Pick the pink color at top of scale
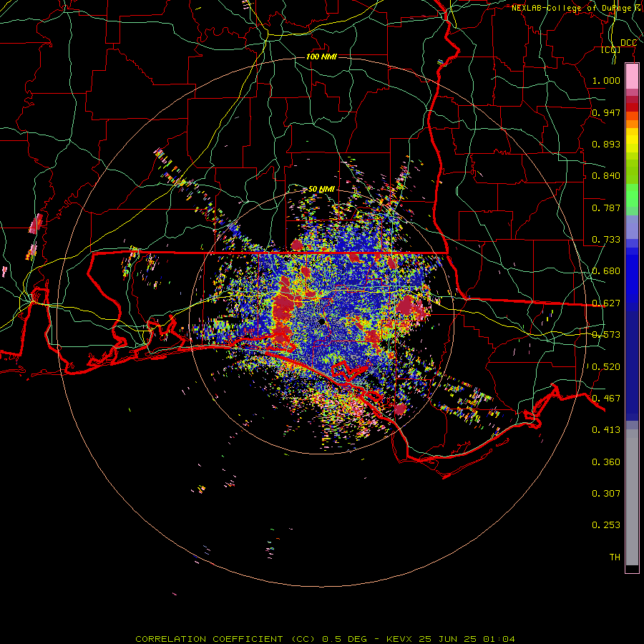The height and width of the screenshot is (644, 644). pyautogui.click(x=632, y=76)
